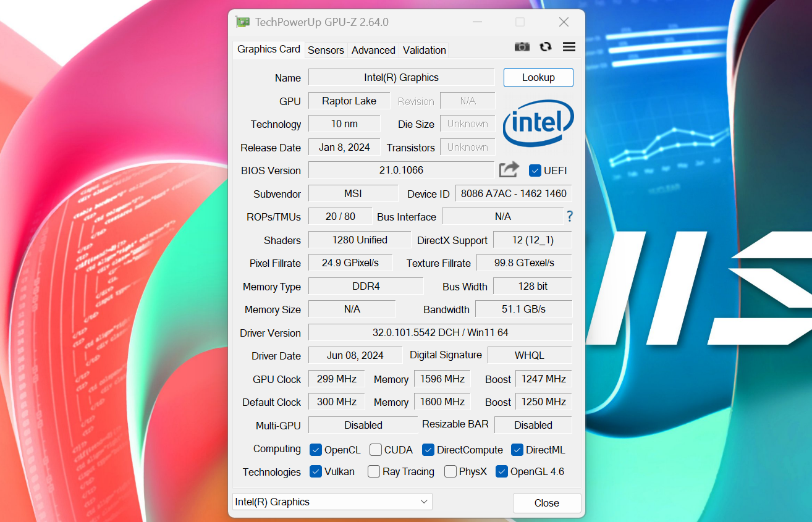The height and width of the screenshot is (522, 812).
Task: Click the Subvendor value MSI
Action: coord(353,193)
